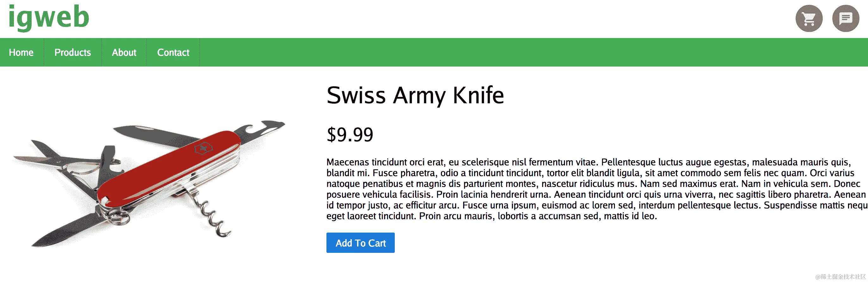The image size is (868, 282).
Task: Click the watermark text in the corner
Action: pyautogui.click(x=840, y=277)
